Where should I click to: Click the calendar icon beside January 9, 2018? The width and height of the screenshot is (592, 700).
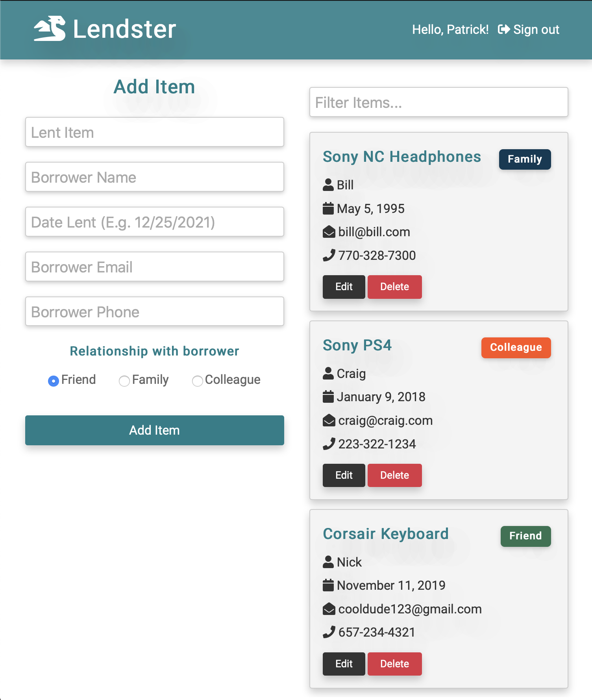click(328, 396)
